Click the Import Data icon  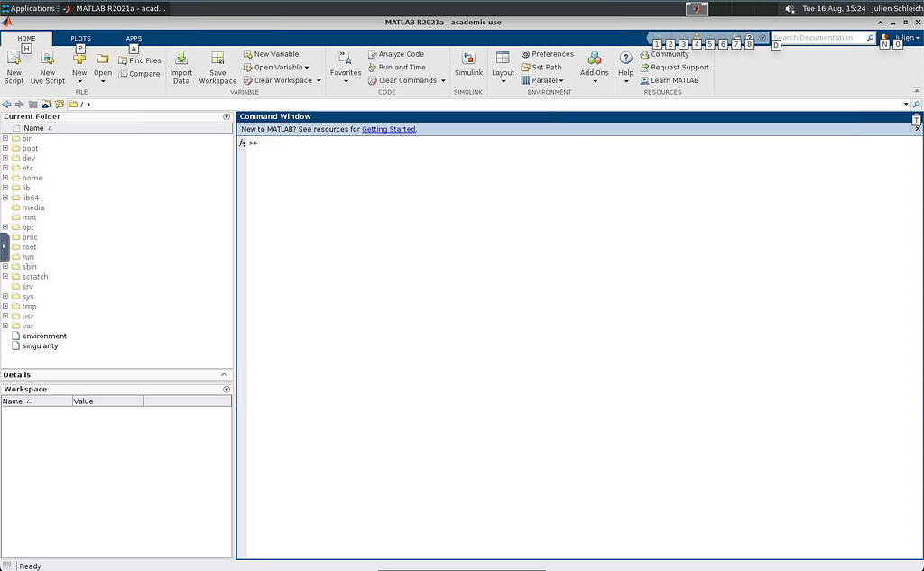click(181, 59)
